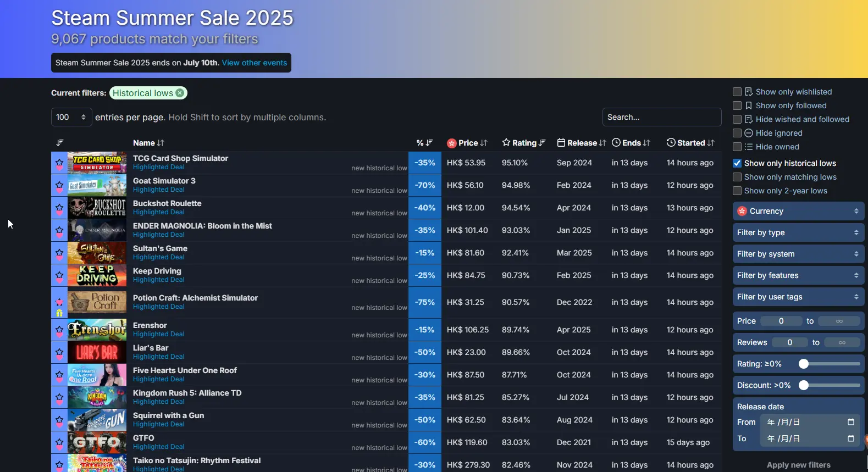Enable Show only matching lows
The height and width of the screenshot is (472, 868).
tap(737, 177)
